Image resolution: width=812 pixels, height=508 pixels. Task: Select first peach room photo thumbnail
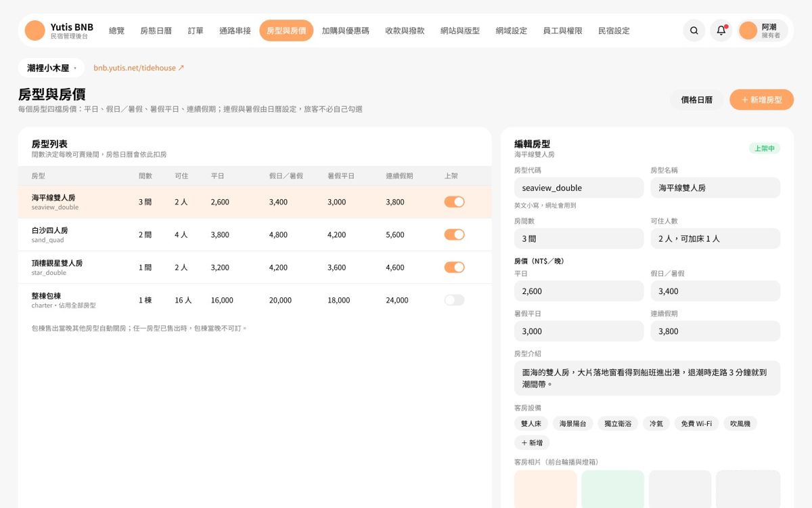pos(545,489)
